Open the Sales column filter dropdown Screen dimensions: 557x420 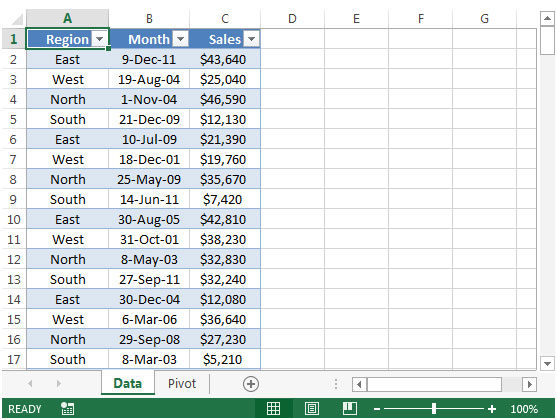[x=252, y=39]
